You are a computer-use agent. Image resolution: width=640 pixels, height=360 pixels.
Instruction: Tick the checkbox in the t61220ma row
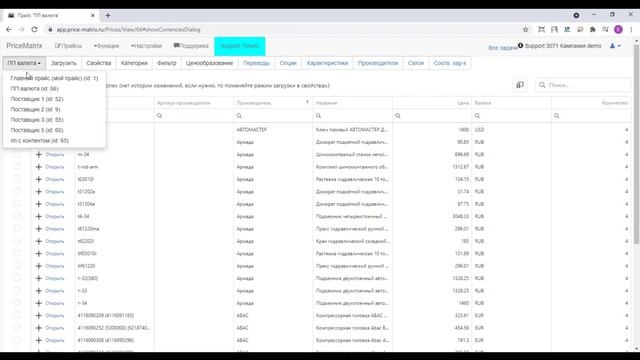[x=17, y=228]
